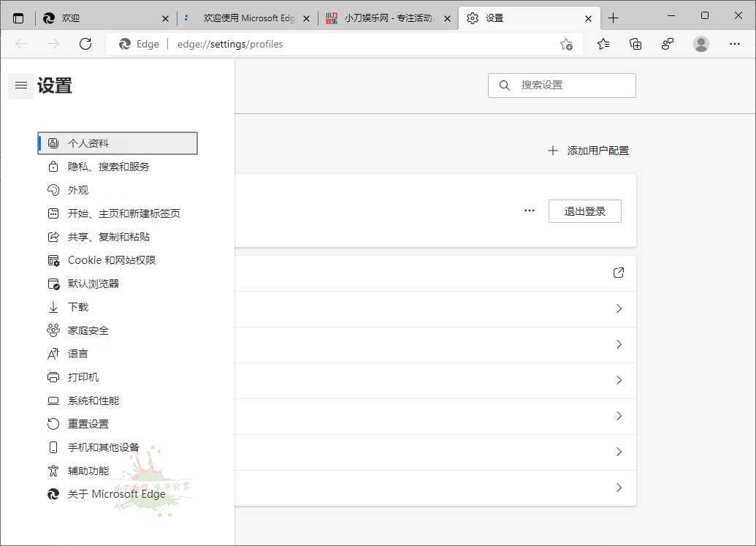Image resolution: width=756 pixels, height=546 pixels.
Task: Click 添加用户配置 to add a profile
Action: 588,151
